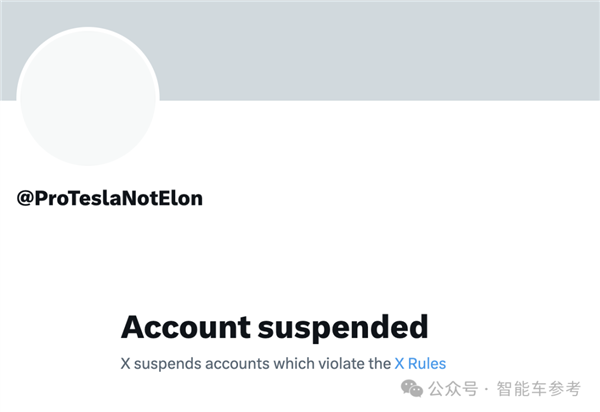Click the blank circular profile avatar
The height and width of the screenshot is (412, 600).
coord(88,98)
